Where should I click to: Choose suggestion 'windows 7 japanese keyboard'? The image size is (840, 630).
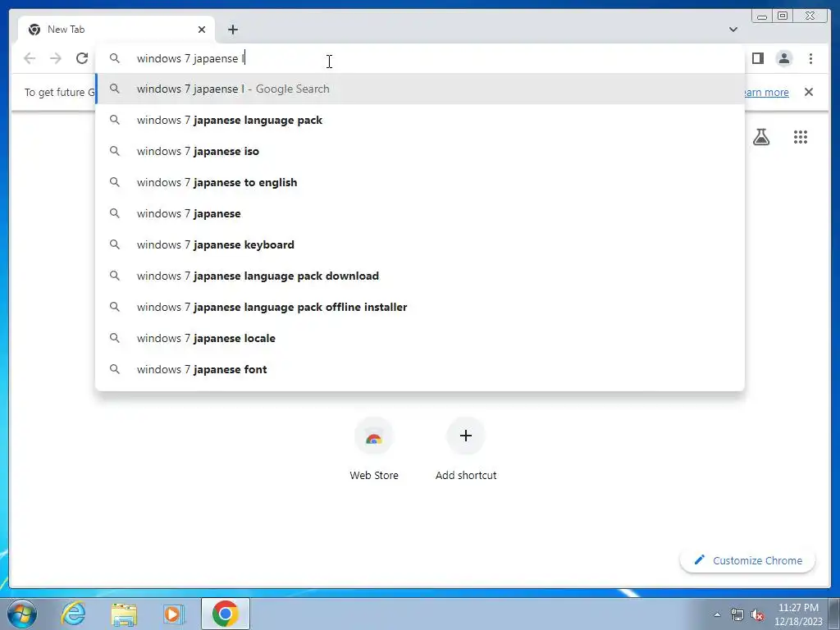click(420, 244)
